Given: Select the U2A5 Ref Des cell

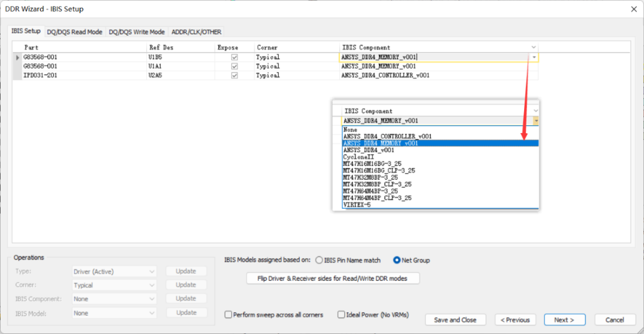Looking at the screenshot, I should pyautogui.click(x=181, y=76).
